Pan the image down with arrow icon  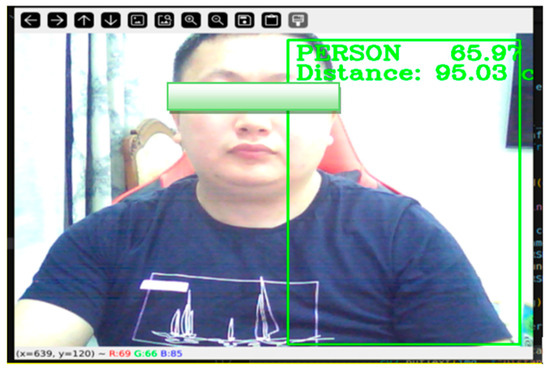coord(111,20)
